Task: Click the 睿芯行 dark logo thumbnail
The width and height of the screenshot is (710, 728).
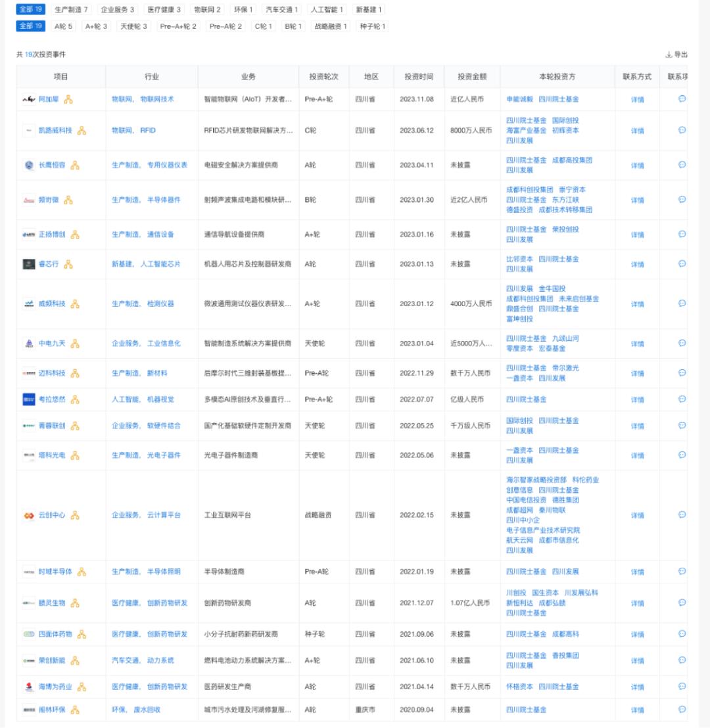Action: tap(29, 264)
